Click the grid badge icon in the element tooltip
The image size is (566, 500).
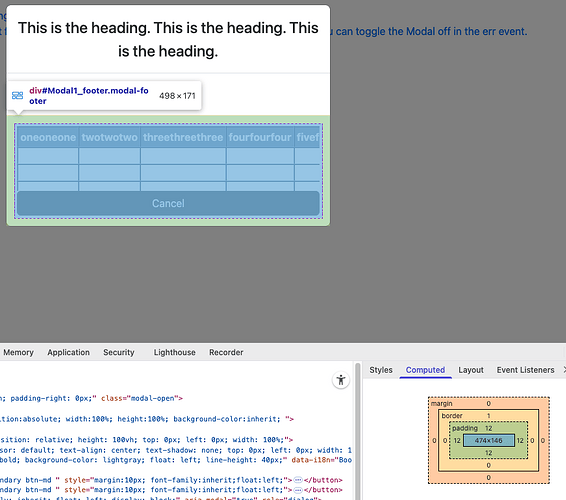[x=17, y=96]
